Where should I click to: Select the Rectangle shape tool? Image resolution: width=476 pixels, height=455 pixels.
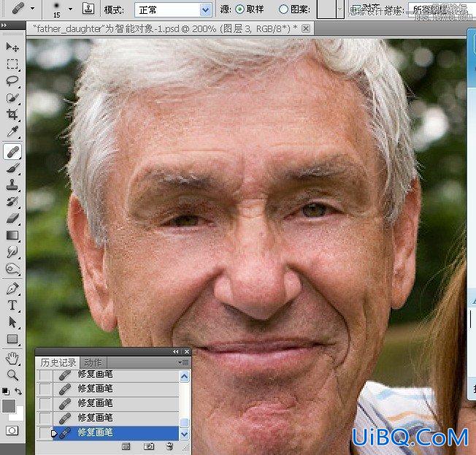(x=12, y=339)
